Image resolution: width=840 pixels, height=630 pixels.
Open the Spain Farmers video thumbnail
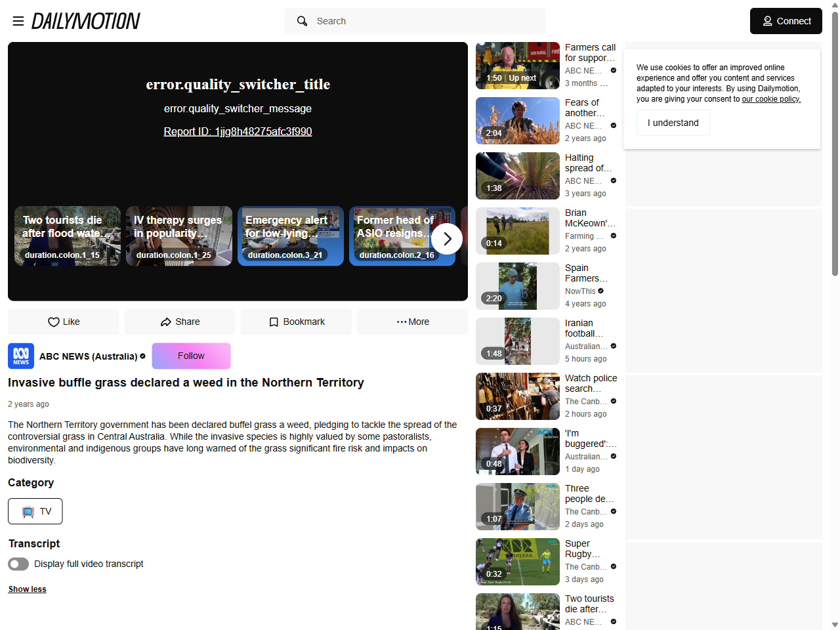(517, 285)
